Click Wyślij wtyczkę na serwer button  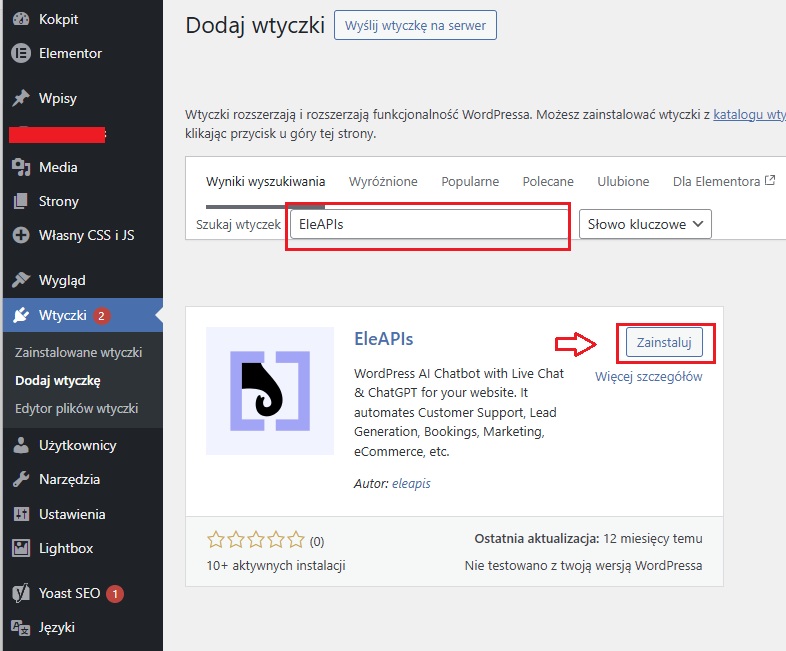[x=415, y=26]
